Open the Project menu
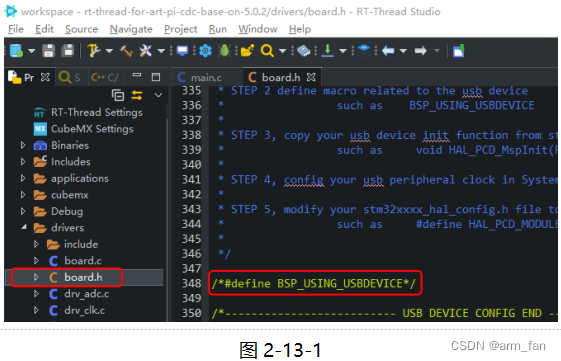 click(x=180, y=29)
